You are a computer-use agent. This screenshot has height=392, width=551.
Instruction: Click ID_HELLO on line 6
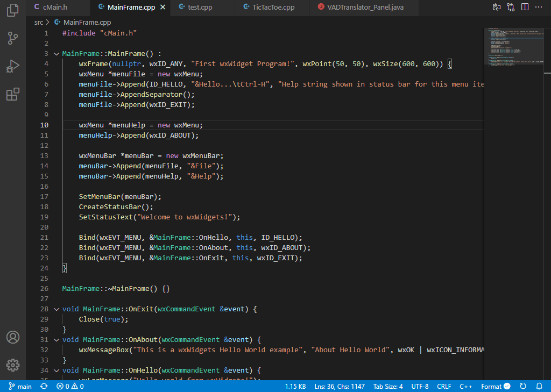166,84
